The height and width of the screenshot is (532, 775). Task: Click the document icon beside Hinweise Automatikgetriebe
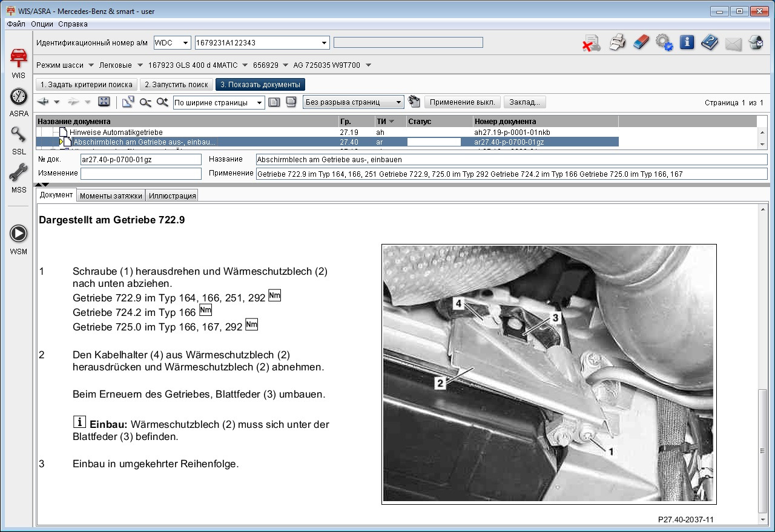[x=64, y=132]
